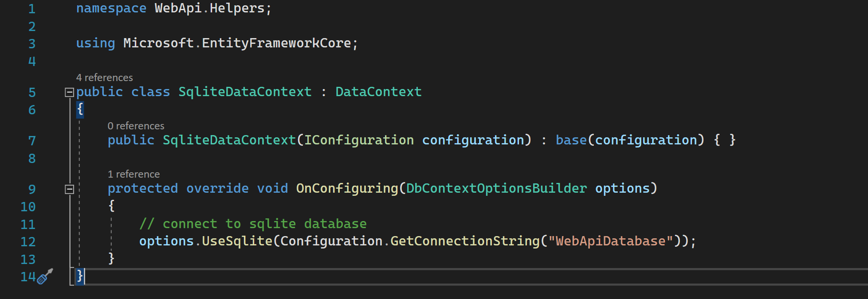Open the "1 reference" CodeLens link
Viewport: 868px width, 299px height.
click(x=134, y=174)
